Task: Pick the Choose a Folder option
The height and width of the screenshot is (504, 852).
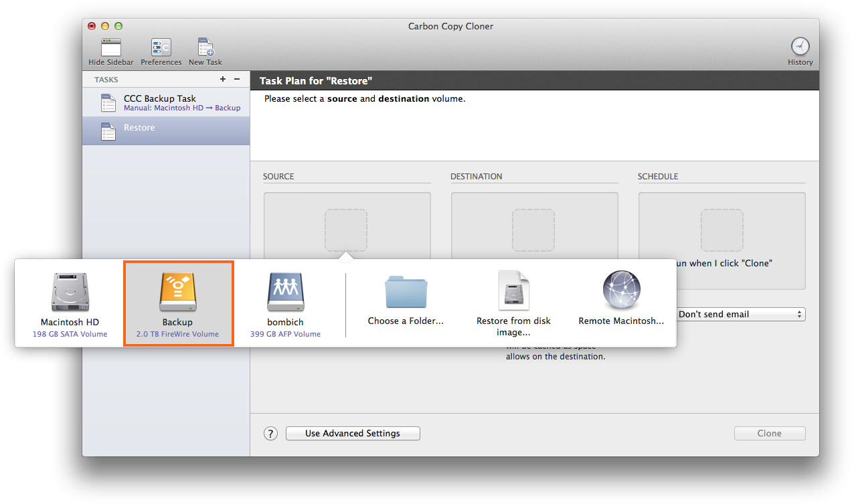Action: 406,300
